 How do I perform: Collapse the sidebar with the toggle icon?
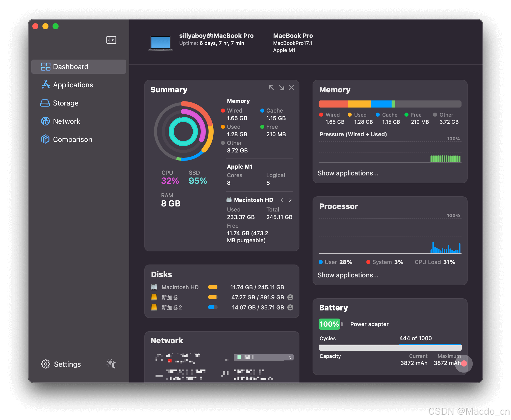tap(111, 40)
